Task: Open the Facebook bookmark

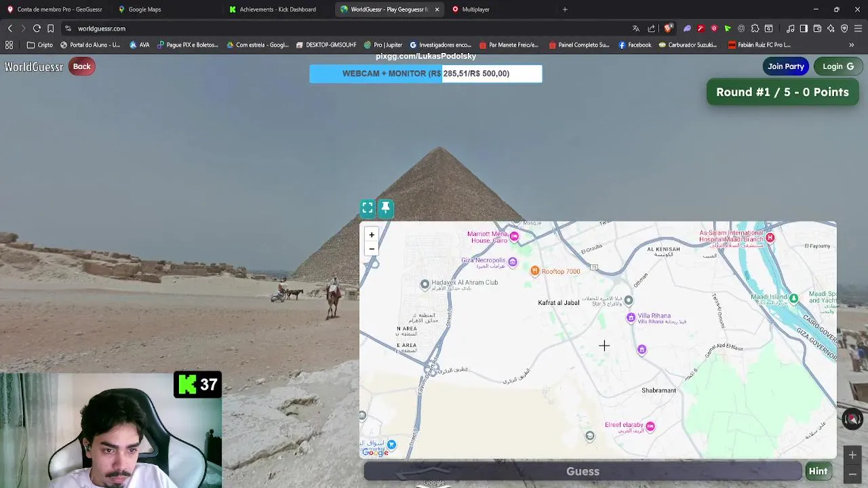Action: point(635,45)
